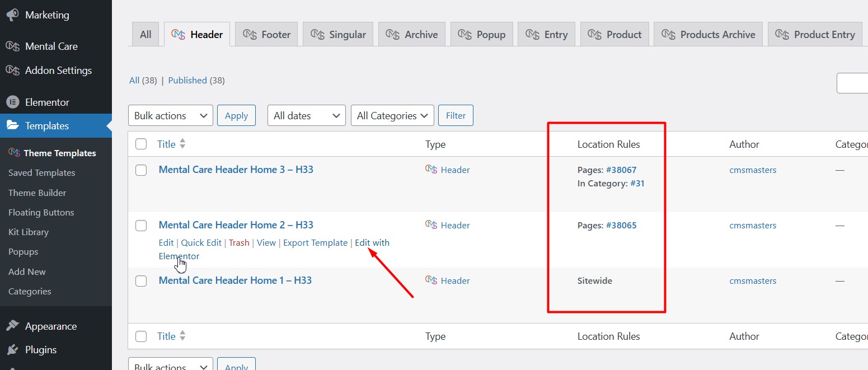This screenshot has width=868, height=370.
Task: Click the Sitewide location rule text
Action: 595,280
